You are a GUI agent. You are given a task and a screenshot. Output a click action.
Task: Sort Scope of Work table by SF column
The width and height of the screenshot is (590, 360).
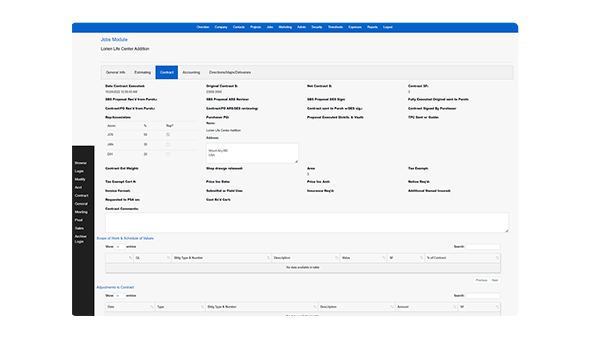[x=406, y=258]
